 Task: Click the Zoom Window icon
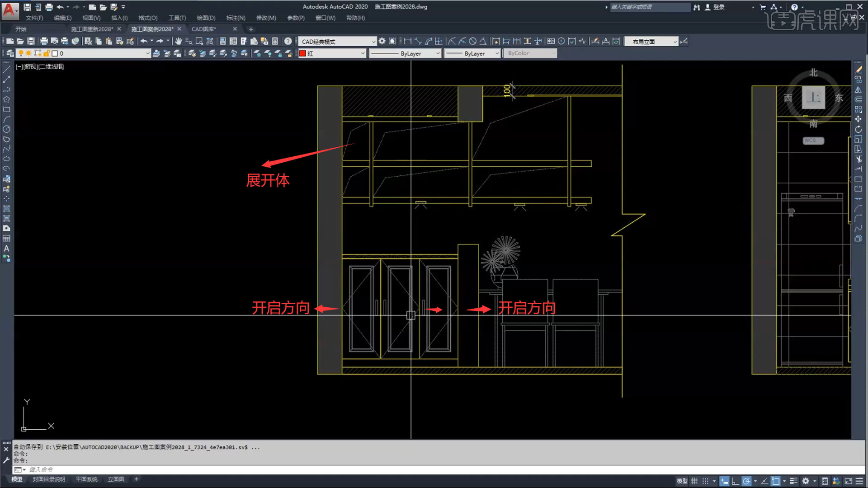[199, 41]
